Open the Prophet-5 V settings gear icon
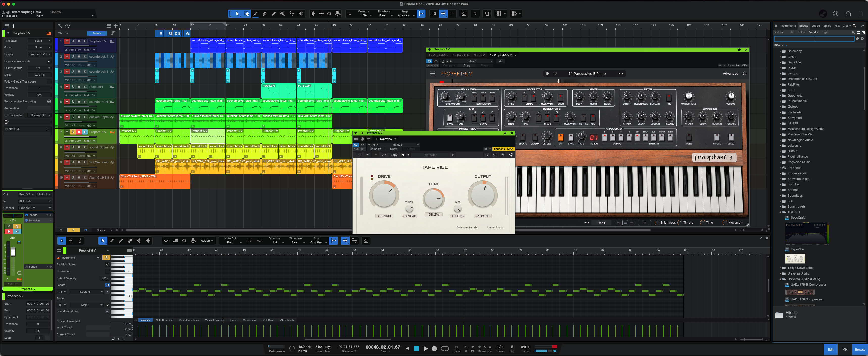This screenshot has width=868, height=356. click(744, 74)
